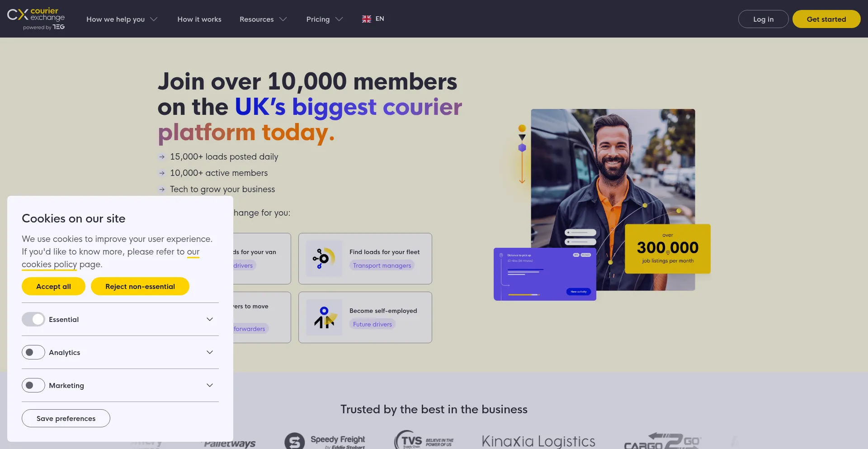This screenshot has width=868, height=449.
Task: Expand the Marketing cookies details chevron
Action: tap(210, 385)
